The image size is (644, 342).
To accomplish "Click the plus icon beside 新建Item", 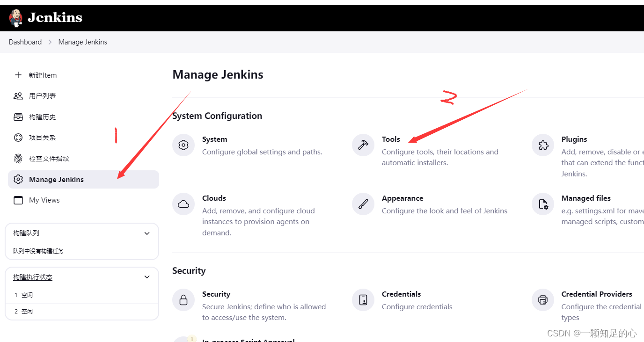I will (18, 75).
